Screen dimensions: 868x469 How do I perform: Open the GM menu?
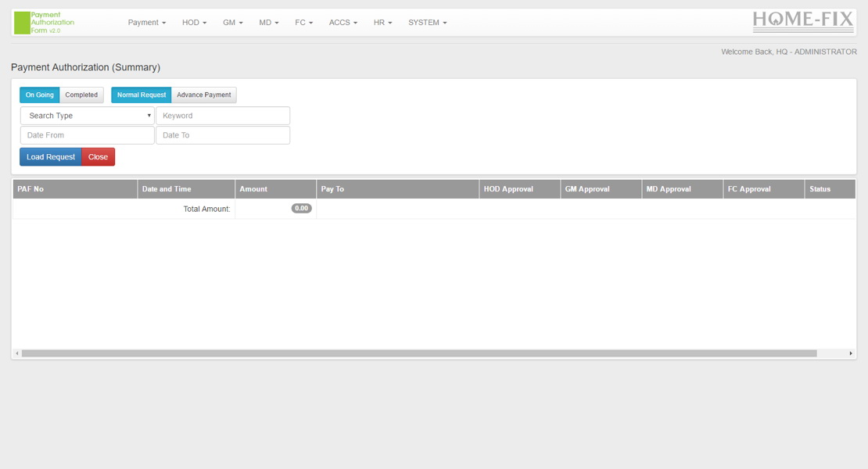(x=231, y=23)
